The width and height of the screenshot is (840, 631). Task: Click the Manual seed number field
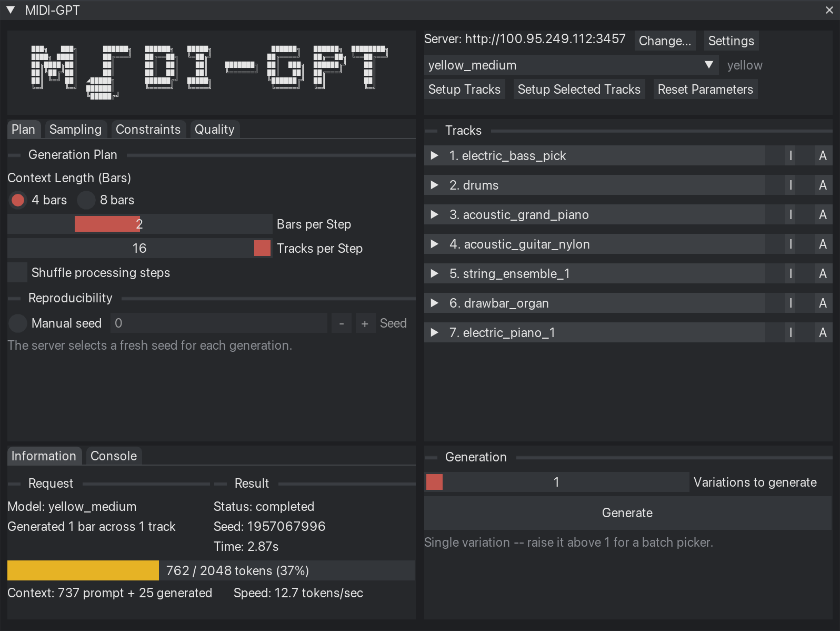219,323
